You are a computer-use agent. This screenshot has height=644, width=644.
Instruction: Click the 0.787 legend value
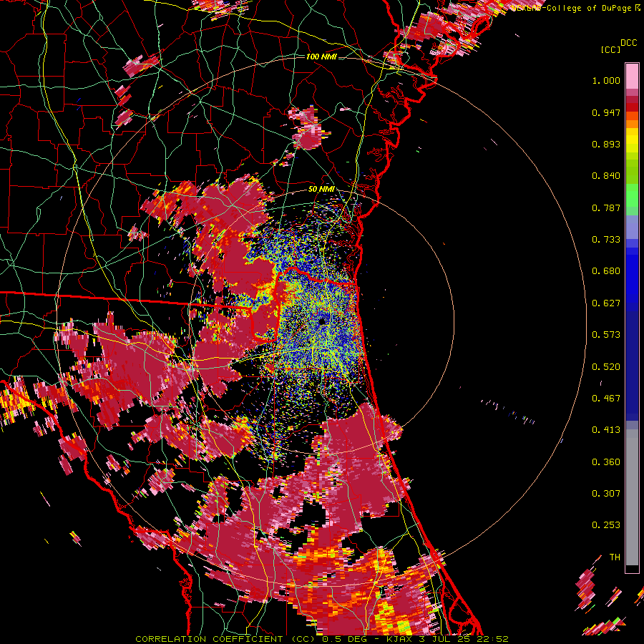pyautogui.click(x=606, y=208)
